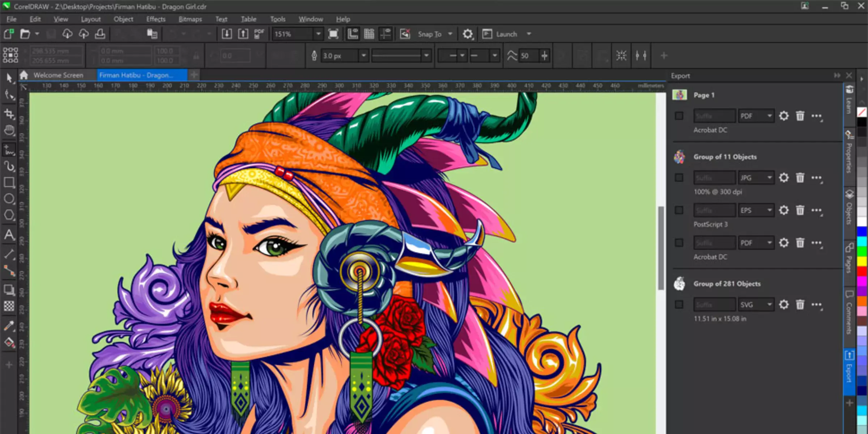Screen dimensions: 868x434
Task: Select the Transparency checkerboard tool
Action: [x=9, y=306]
